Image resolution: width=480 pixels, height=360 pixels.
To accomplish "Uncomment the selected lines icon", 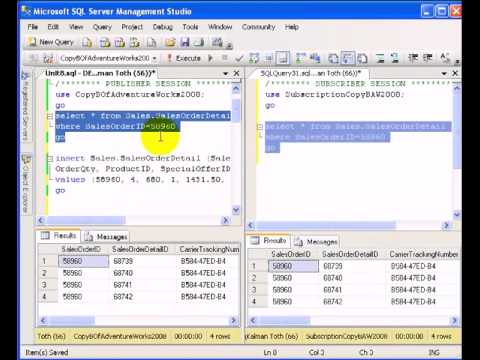I will coord(395,58).
